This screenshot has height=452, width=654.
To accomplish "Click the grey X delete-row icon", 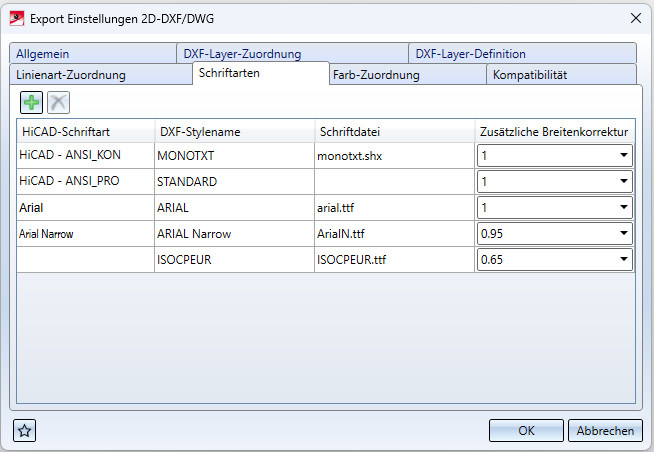I will coord(58,102).
